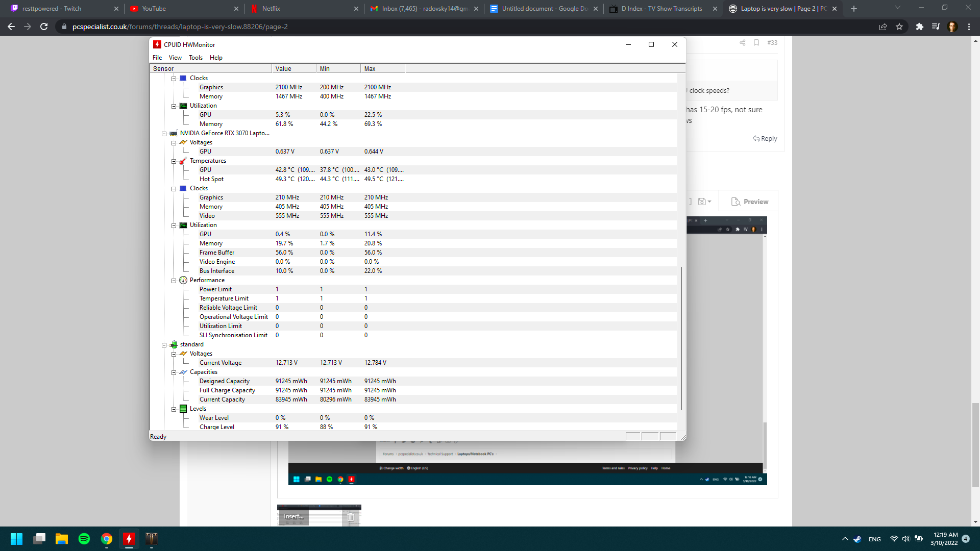Click the forum post bookmark icon
The width and height of the screenshot is (980, 551).
pos(756,43)
